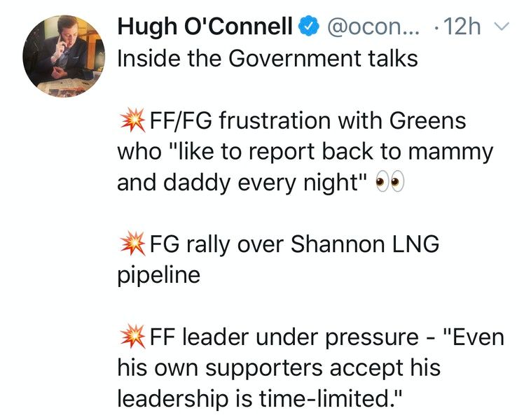Click and daddy every night text
The image size is (531, 420).
point(242,183)
